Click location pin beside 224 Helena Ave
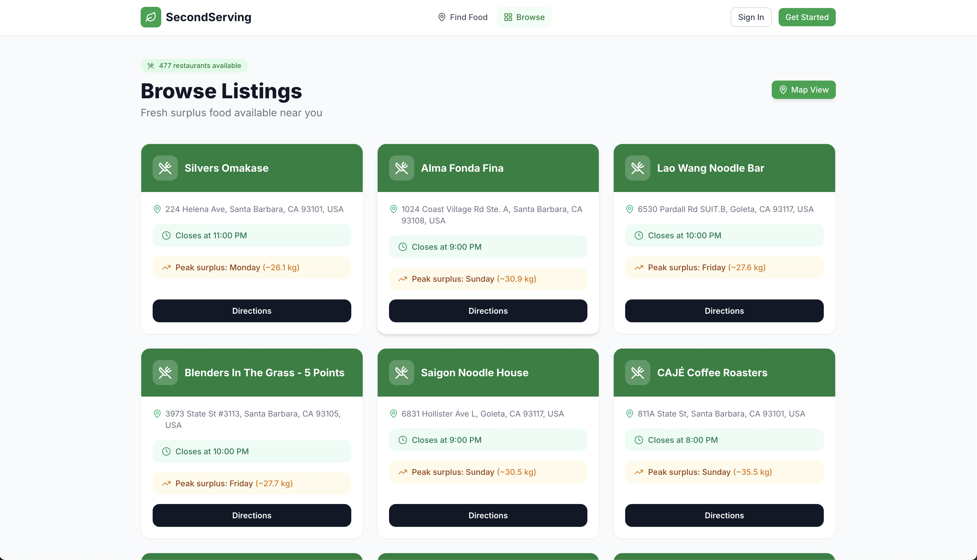 point(157,209)
